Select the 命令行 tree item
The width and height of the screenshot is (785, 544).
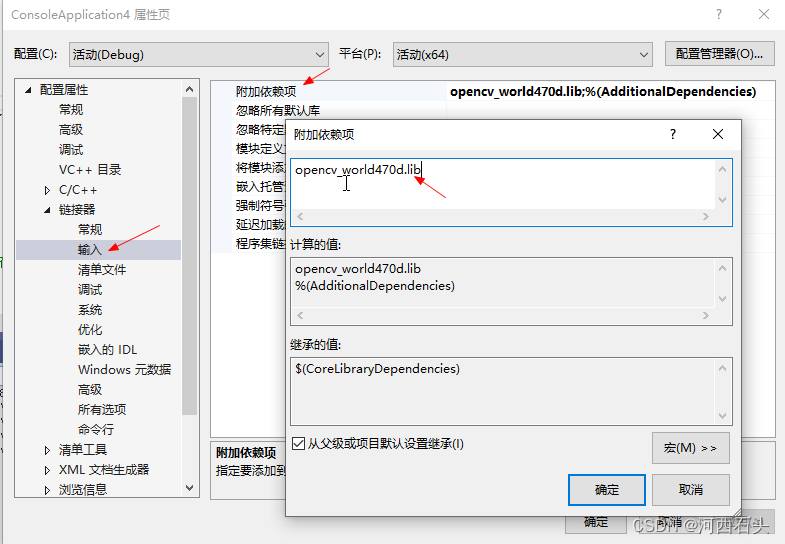[x=96, y=429]
